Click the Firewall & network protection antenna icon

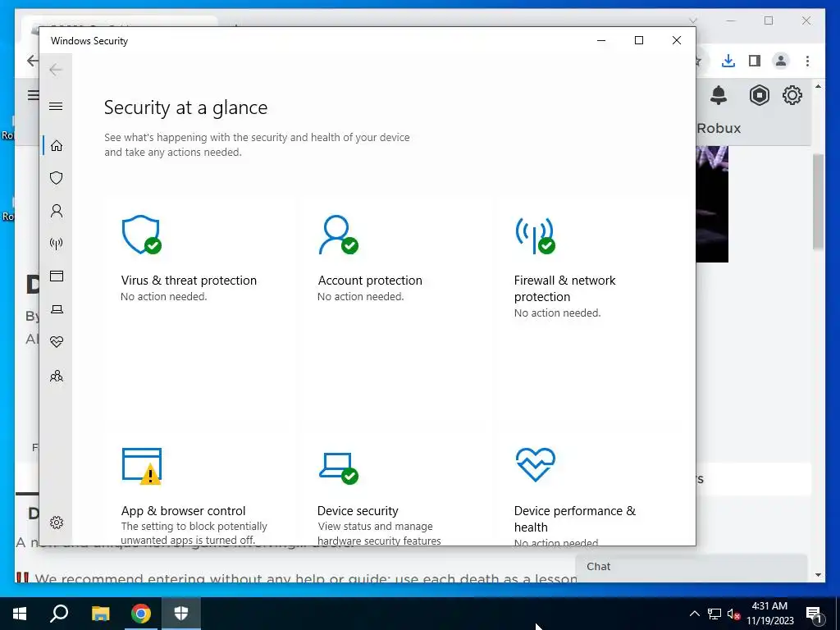pyautogui.click(x=535, y=235)
